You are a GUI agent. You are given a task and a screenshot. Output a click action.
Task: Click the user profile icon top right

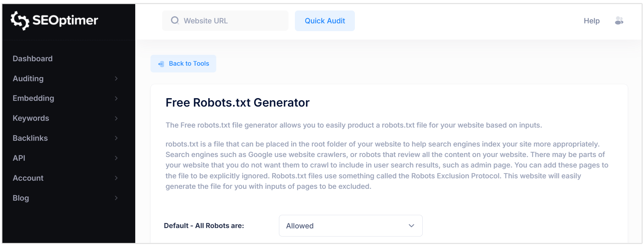tap(619, 21)
